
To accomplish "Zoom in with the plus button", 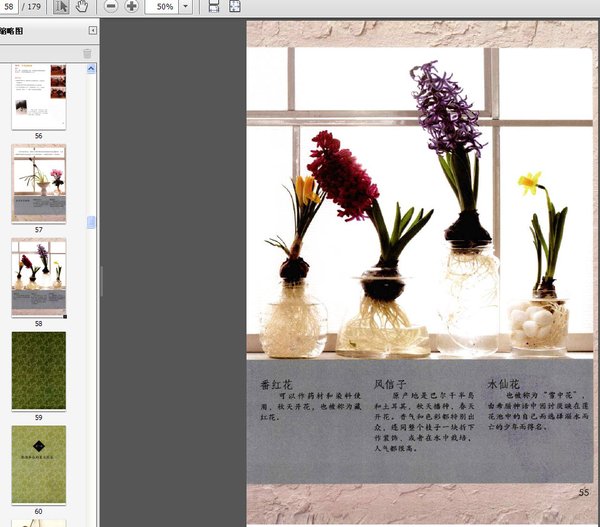I will [132, 7].
